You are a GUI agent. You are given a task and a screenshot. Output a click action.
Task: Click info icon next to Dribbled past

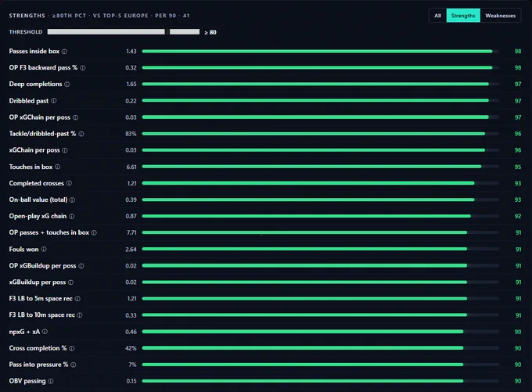point(54,101)
